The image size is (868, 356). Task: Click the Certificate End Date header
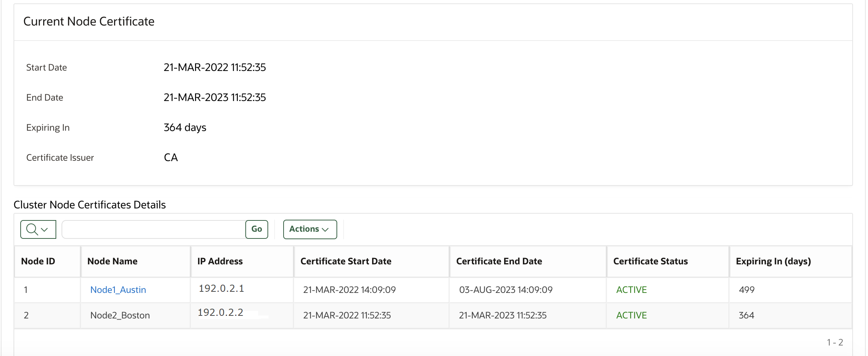(x=499, y=261)
